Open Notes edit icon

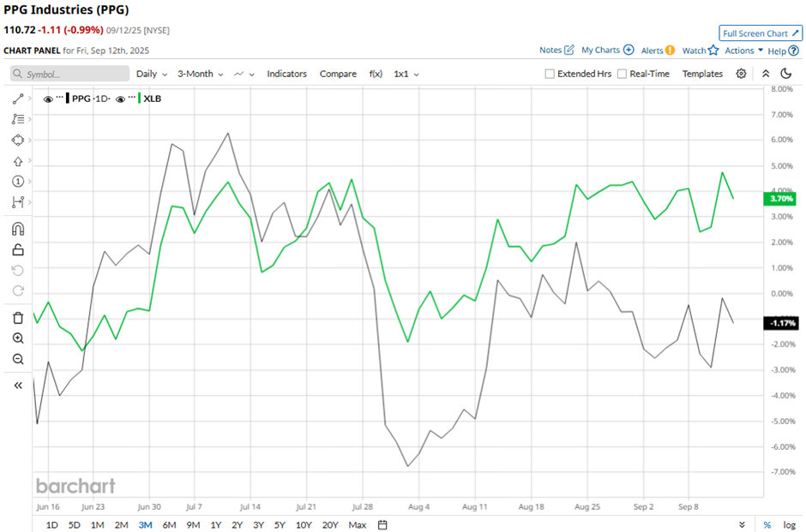[x=569, y=50]
